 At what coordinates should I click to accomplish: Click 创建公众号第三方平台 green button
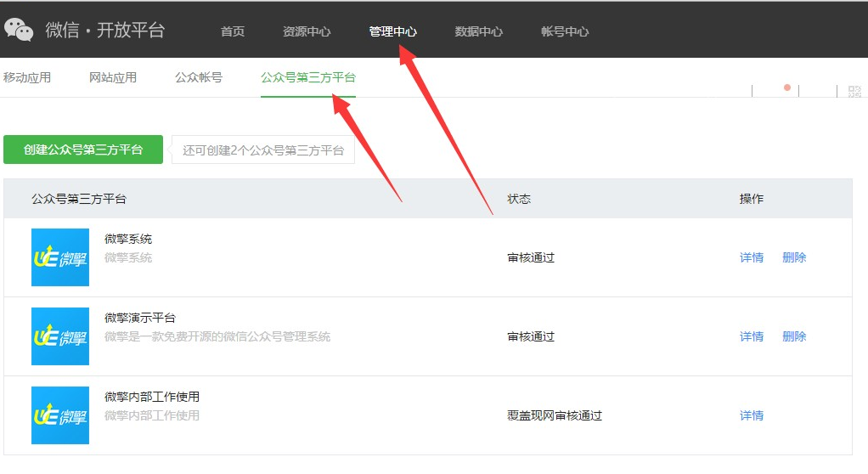pyautogui.click(x=83, y=150)
